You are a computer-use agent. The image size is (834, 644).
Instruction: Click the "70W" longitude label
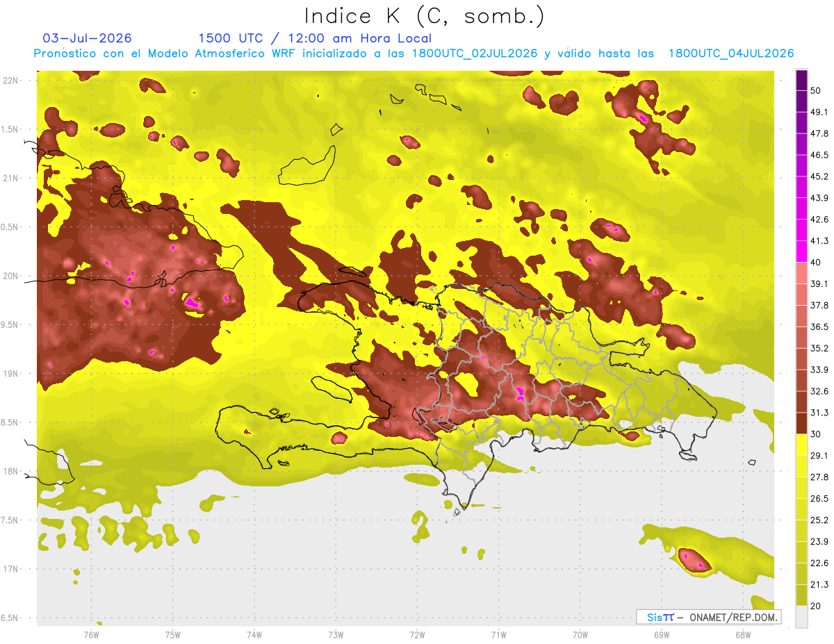(580, 634)
